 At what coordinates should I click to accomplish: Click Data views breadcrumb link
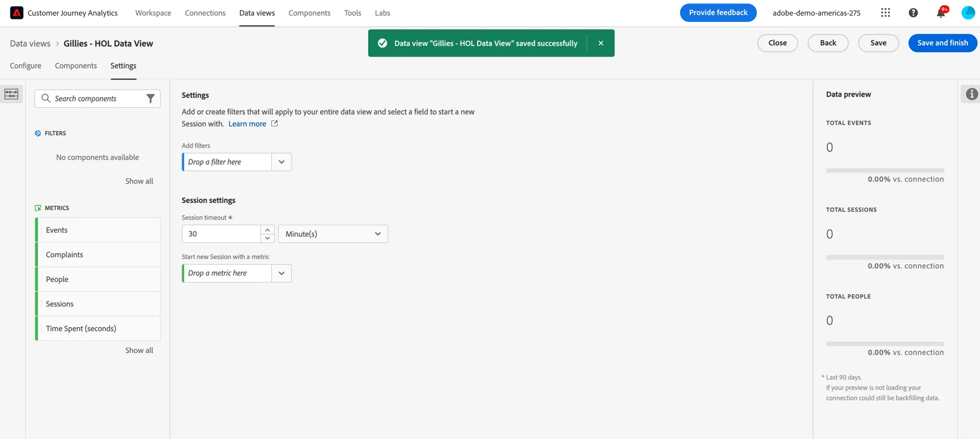30,44
